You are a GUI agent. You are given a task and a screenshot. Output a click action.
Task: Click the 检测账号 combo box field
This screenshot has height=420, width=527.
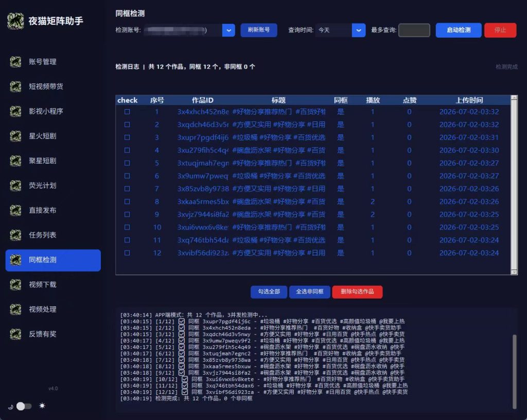click(x=189, y=30)
